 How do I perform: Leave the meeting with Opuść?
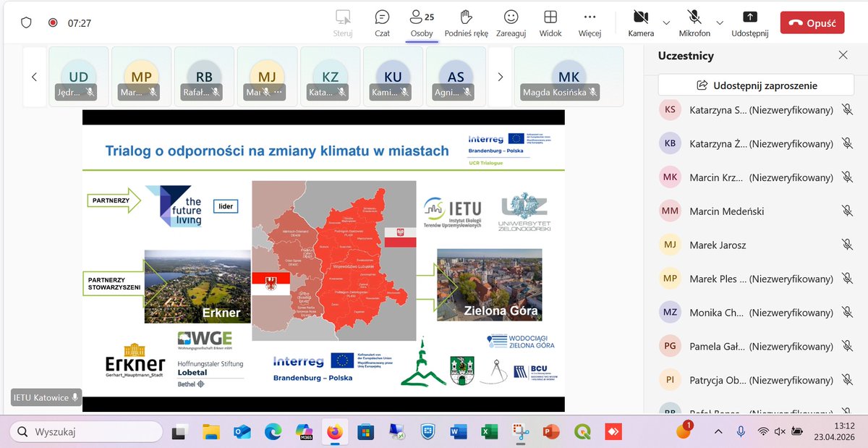tap(812, 22)
